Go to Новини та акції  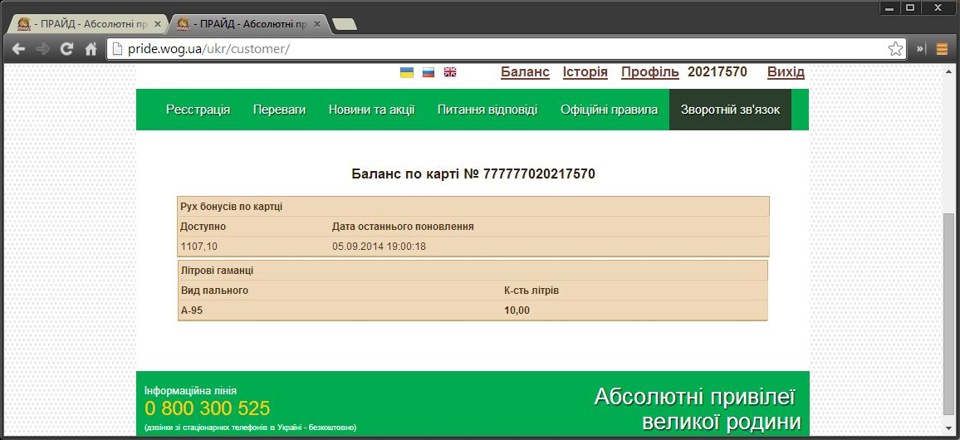372,110
